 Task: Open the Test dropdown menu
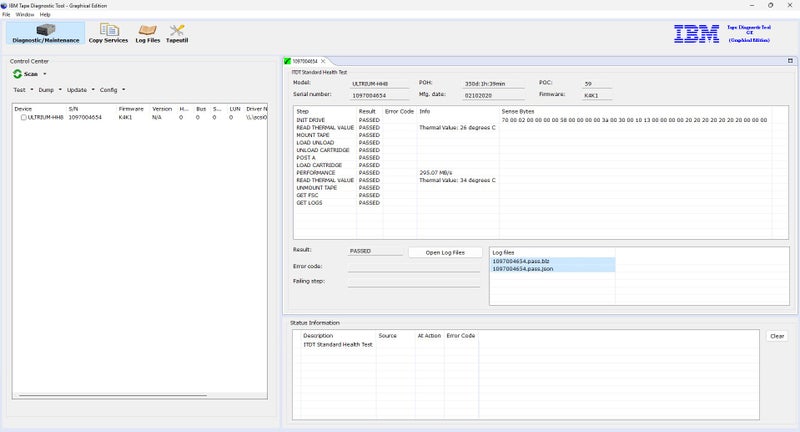tap(22, 90)
